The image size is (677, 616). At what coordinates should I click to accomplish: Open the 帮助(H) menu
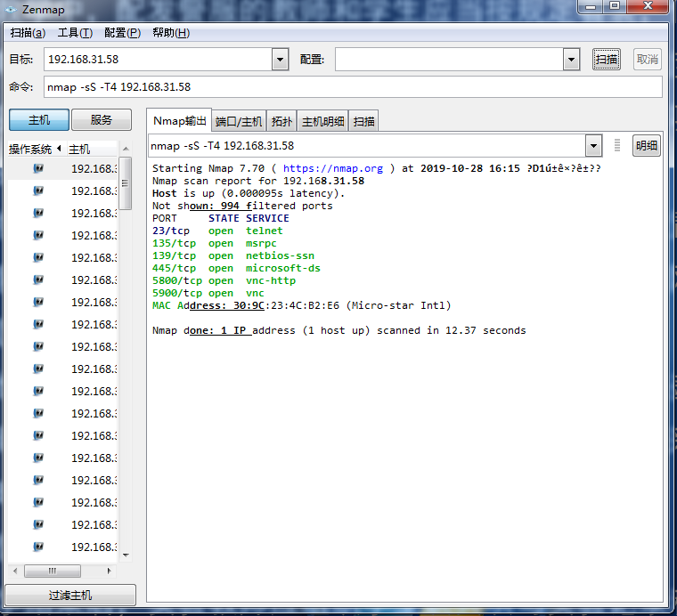171,33
